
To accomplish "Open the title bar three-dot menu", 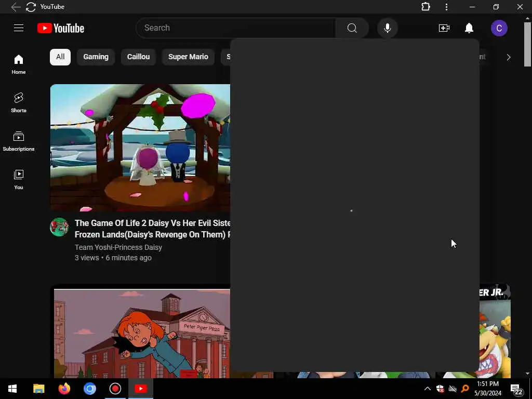I will click(446, 7).
